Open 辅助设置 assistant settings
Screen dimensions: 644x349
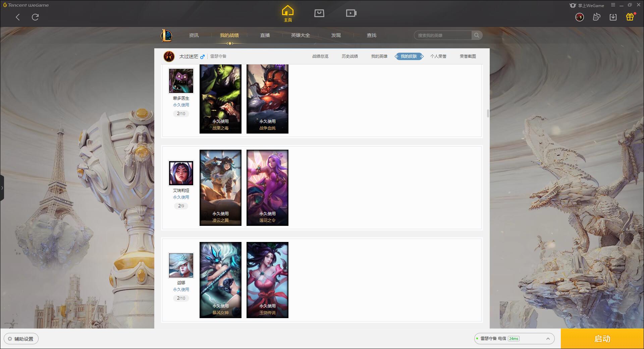[x=21, y=339]
